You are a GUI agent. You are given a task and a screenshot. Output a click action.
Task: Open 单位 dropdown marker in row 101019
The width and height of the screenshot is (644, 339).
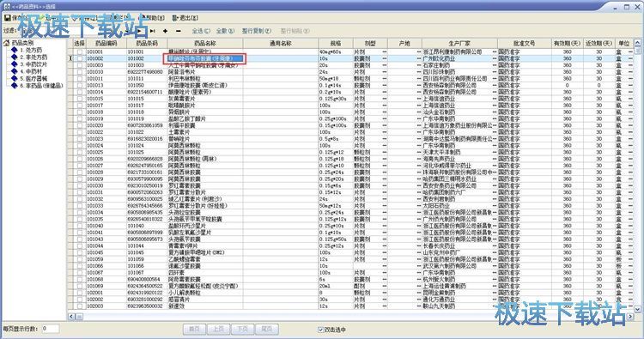coord(630,119)
